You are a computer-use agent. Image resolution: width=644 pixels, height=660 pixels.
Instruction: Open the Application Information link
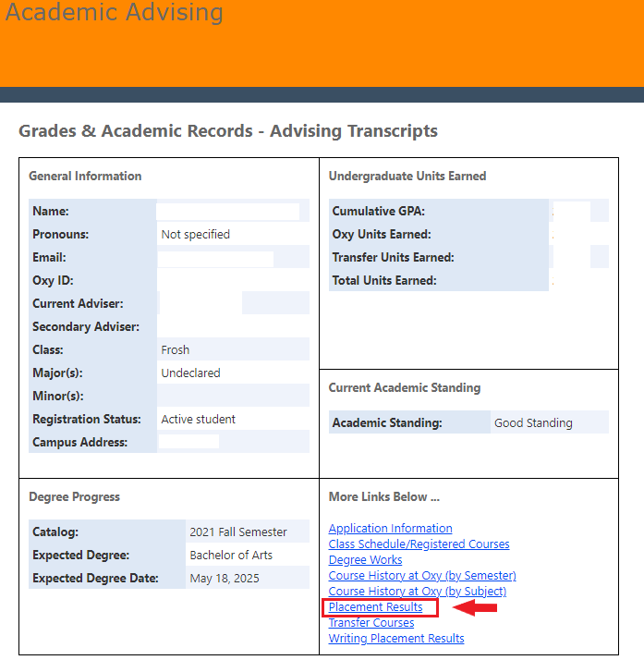click(x=390, y=528)
